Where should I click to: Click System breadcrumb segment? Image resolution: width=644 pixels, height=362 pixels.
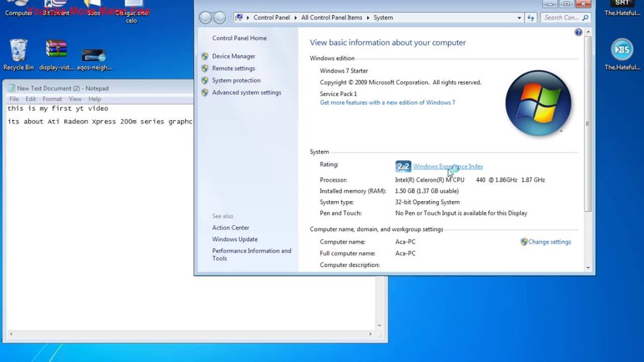tap(383, 18)
